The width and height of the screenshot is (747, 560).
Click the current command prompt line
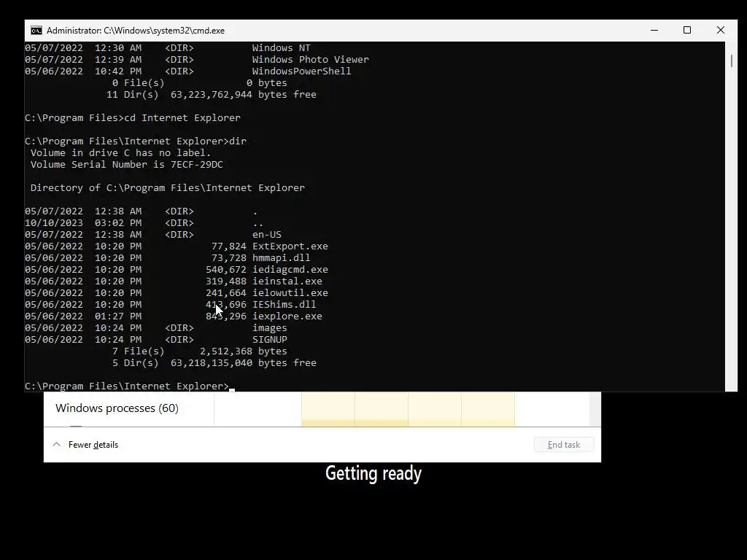(130, 386)
